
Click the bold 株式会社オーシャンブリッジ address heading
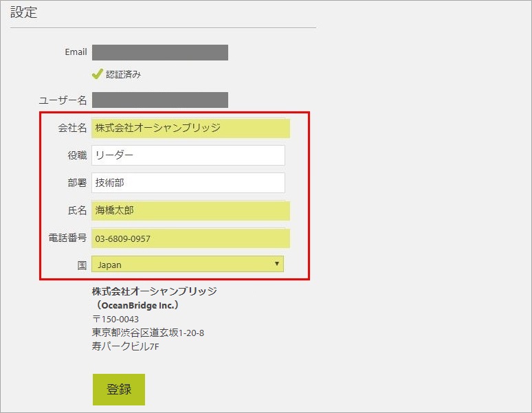coord(155,291)
